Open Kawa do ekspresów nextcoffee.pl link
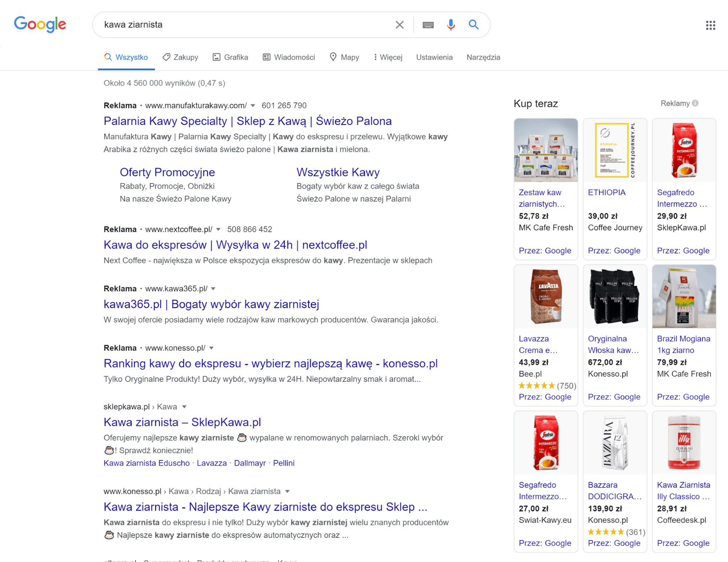This screenshot has height=562, width=728. click(x=235, y=245)
